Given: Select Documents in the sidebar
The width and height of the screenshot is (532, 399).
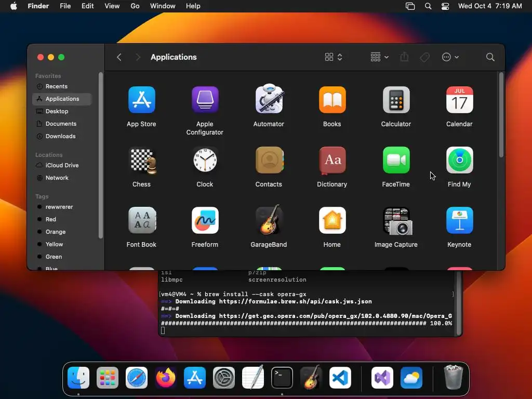Looking at the screenshot, I should click(x=62, y=124).
